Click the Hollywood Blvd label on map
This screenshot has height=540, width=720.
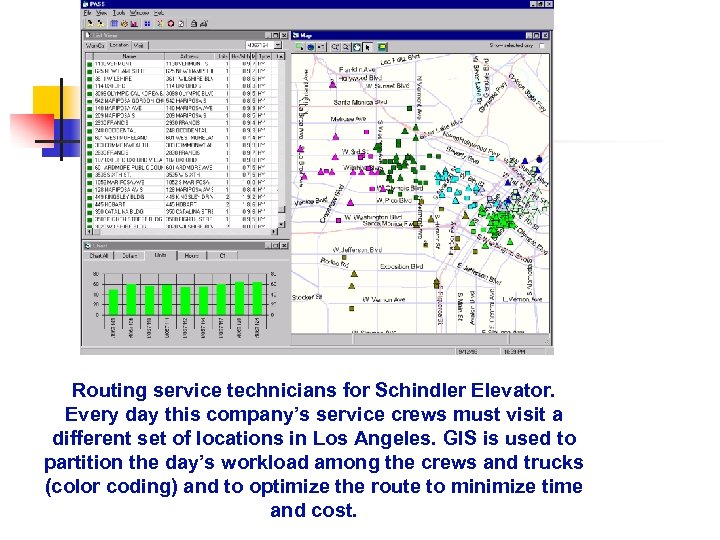(x=360, y=78)
